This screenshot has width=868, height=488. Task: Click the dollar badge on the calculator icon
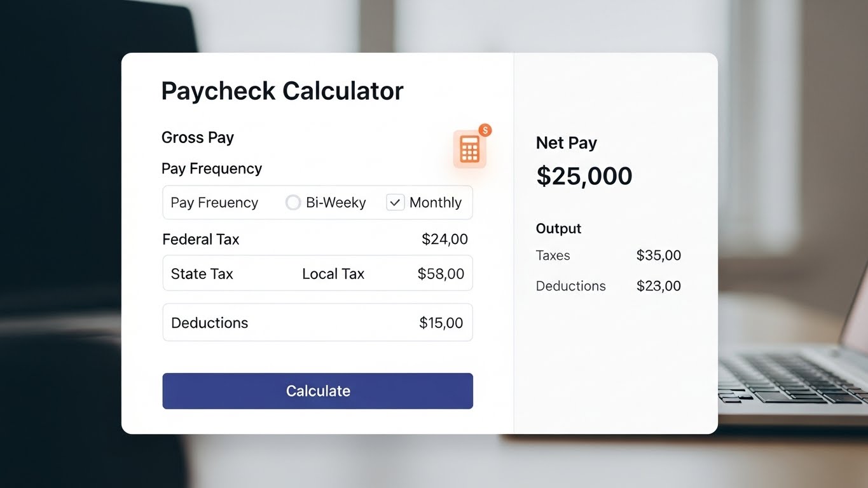click(x=485, y=130)
